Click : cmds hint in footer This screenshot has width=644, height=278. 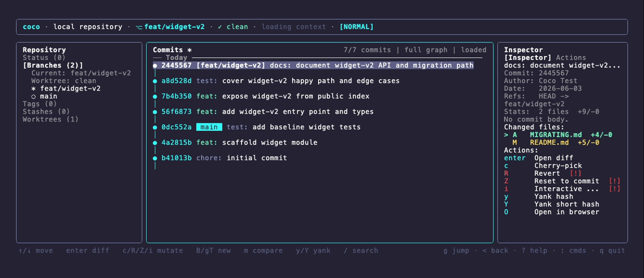[x=573, y=251]
